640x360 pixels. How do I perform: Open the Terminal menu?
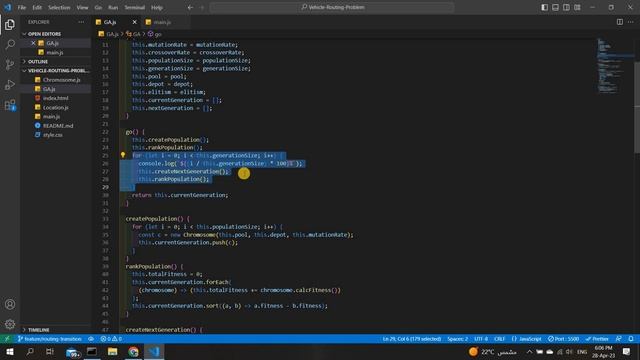tap(135, 7)
